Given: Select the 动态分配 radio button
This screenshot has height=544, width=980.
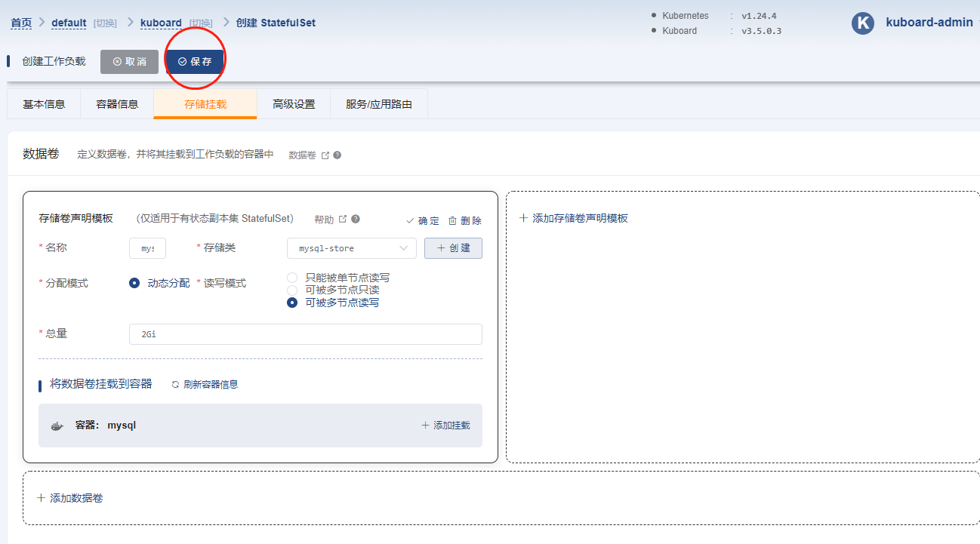Looking at the screenshot, I should point(134,283).
